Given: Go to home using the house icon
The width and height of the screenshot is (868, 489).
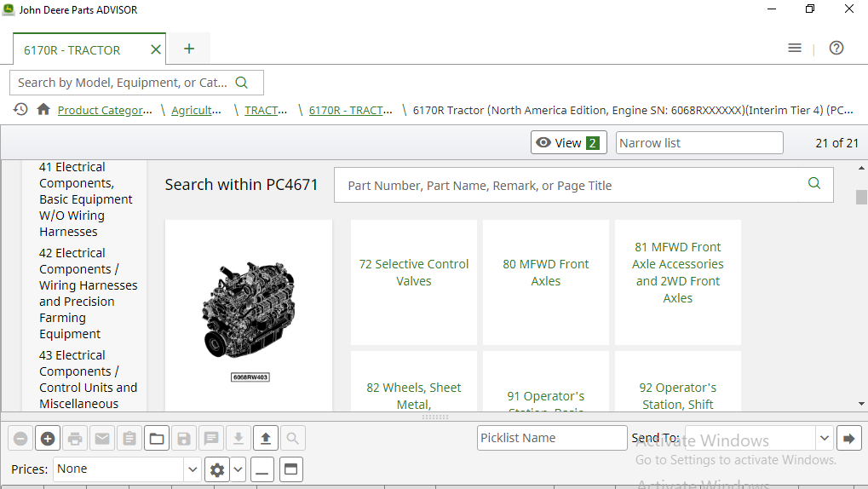Looking at the screenshot, I should [43, 110].
